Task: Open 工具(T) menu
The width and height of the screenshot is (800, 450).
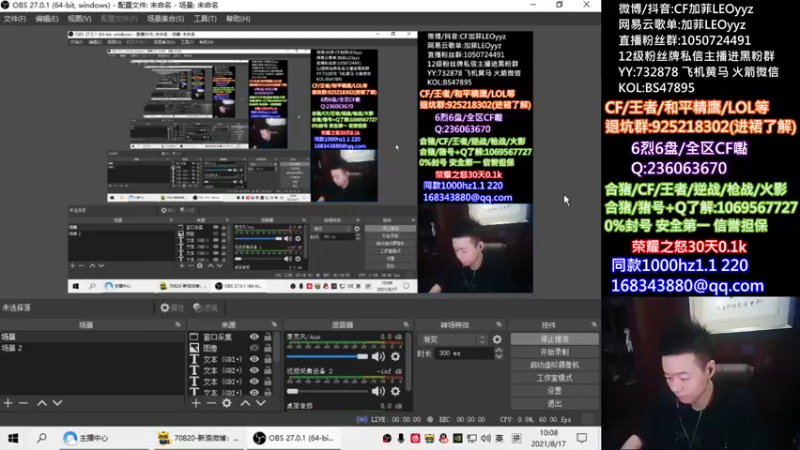Action: [x=205, y=19]
